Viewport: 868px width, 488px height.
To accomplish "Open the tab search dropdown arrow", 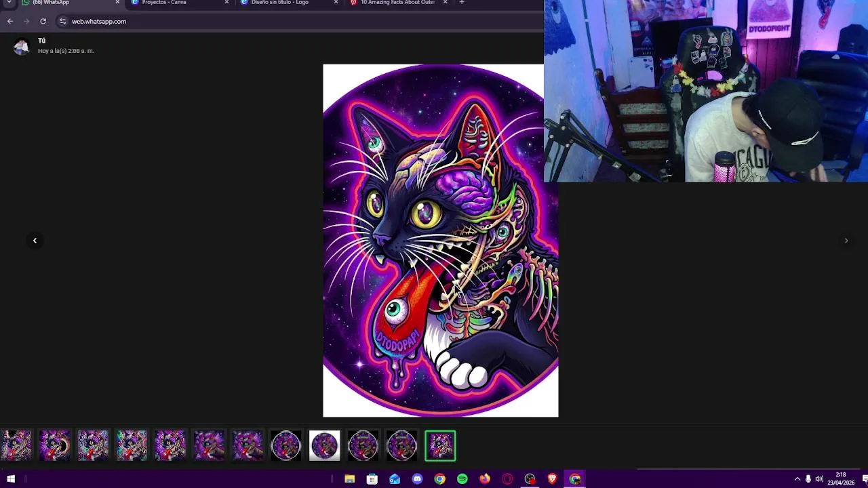I will point(9,3).
